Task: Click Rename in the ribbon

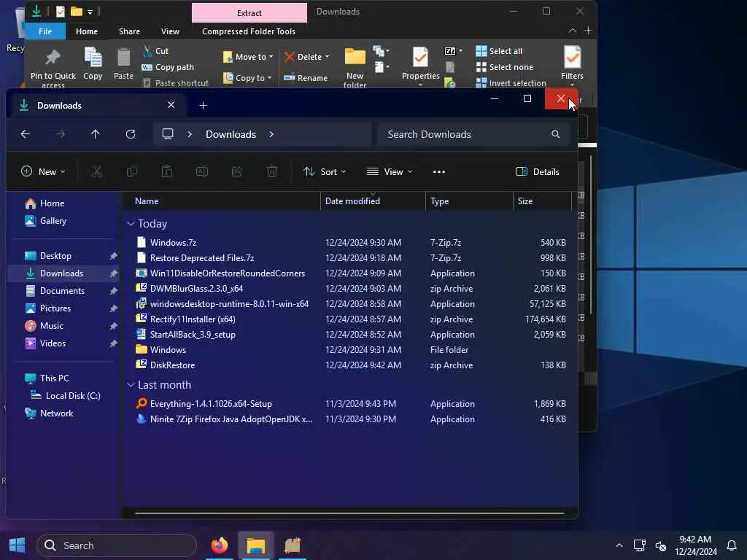Action: coord(306,78)
